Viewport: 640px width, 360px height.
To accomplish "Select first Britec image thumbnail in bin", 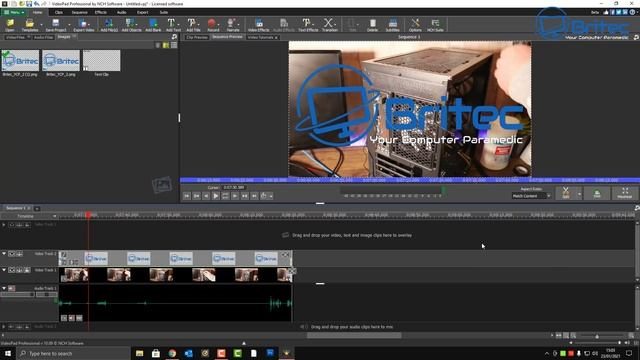I will click(20, 60).
